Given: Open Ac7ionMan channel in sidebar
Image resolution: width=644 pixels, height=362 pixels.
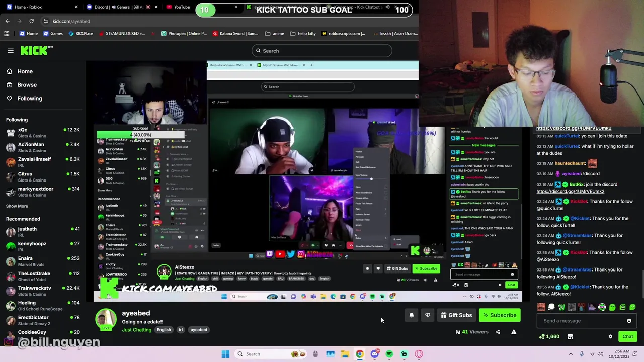Looking at the screenshot, I should click(43, 147).
